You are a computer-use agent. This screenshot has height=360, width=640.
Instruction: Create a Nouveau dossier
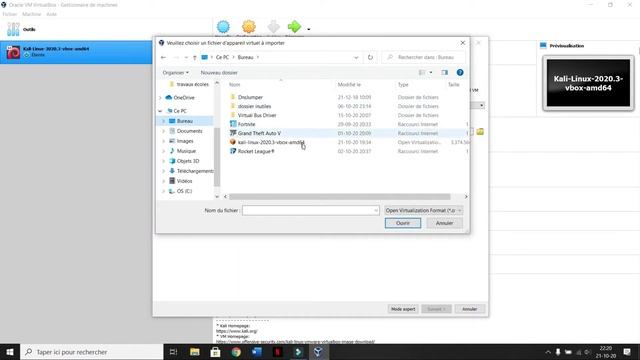(x=219, y=73)
